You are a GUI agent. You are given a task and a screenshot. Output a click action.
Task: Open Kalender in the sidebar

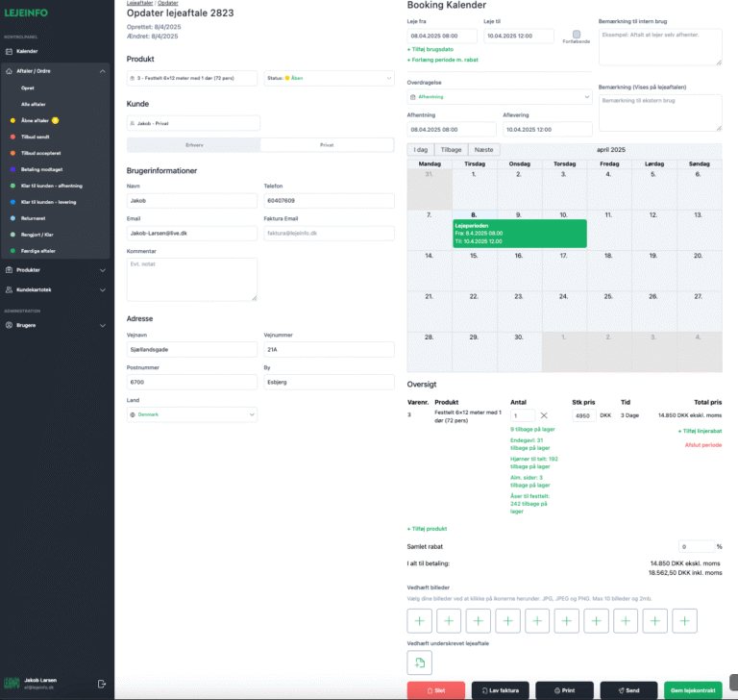point(27,51)
